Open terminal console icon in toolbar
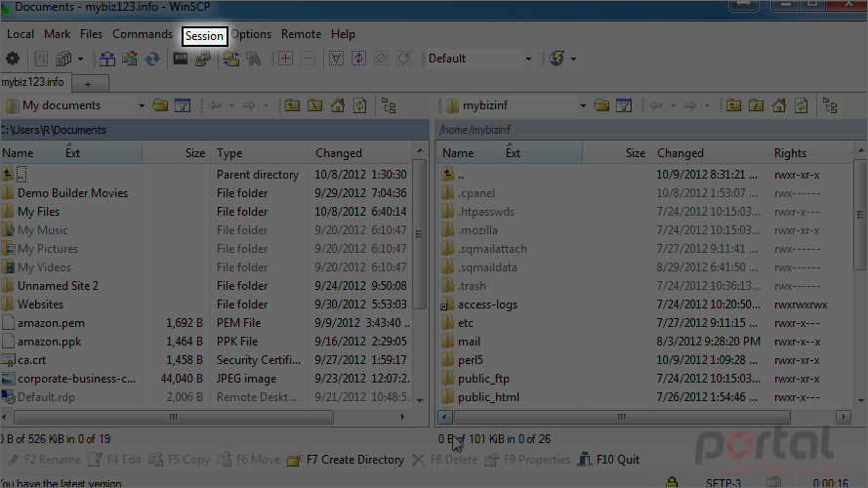Image resolution: width=868 pixels, height=488 pixels. tap(181, 59)
